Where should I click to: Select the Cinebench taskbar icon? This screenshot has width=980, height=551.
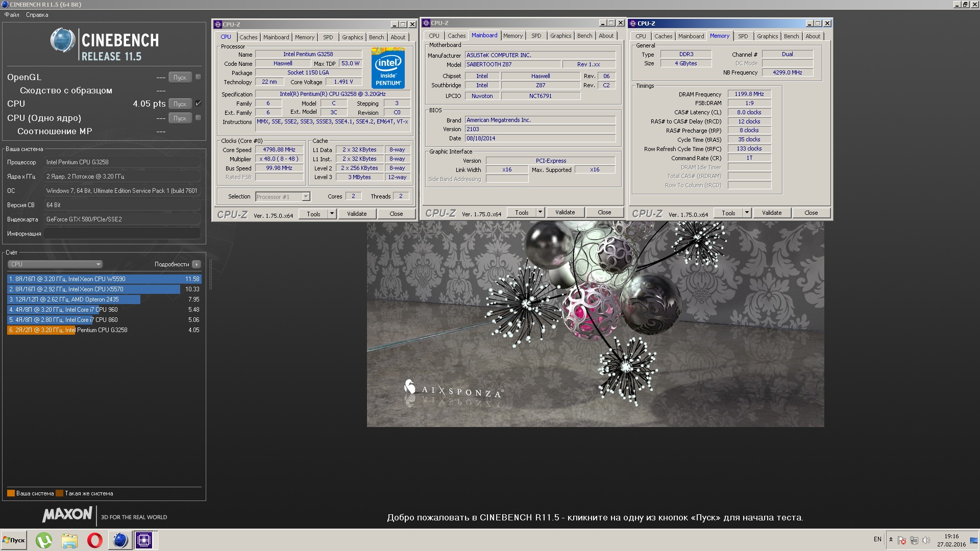[x=120, y=540]
